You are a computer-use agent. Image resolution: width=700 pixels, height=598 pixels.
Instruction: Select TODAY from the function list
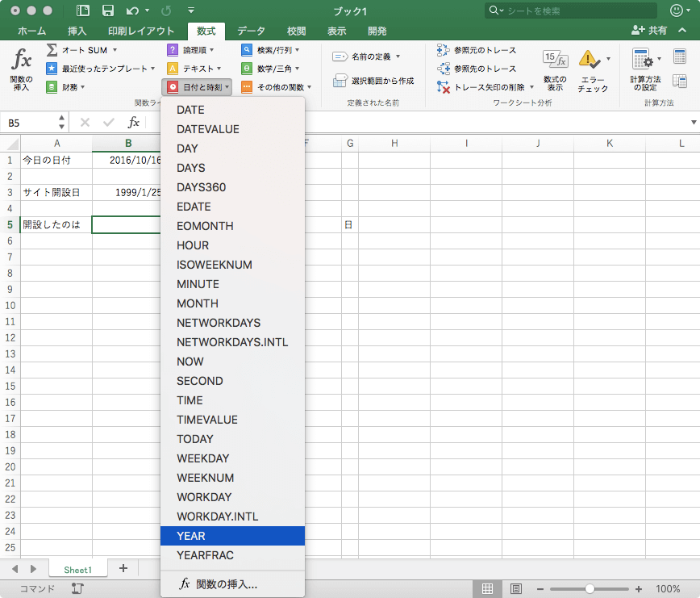[x=232, y=439]
